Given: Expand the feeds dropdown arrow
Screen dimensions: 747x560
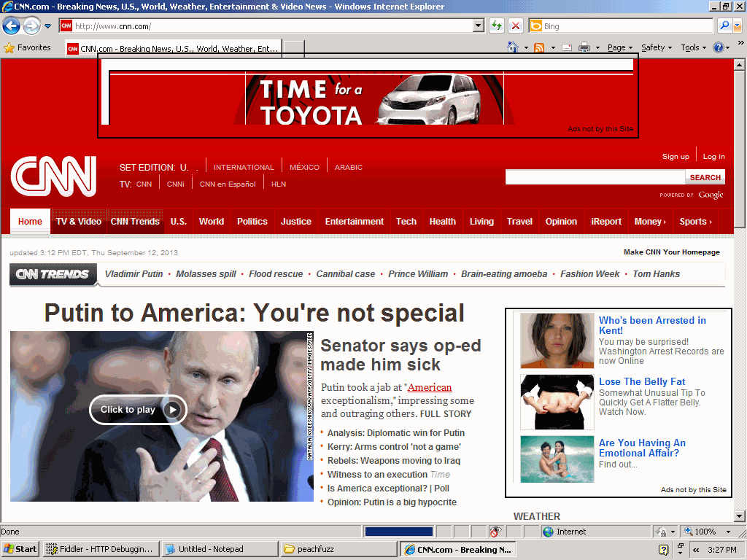Looking at the screenshot, I should (x=553, y=47).
